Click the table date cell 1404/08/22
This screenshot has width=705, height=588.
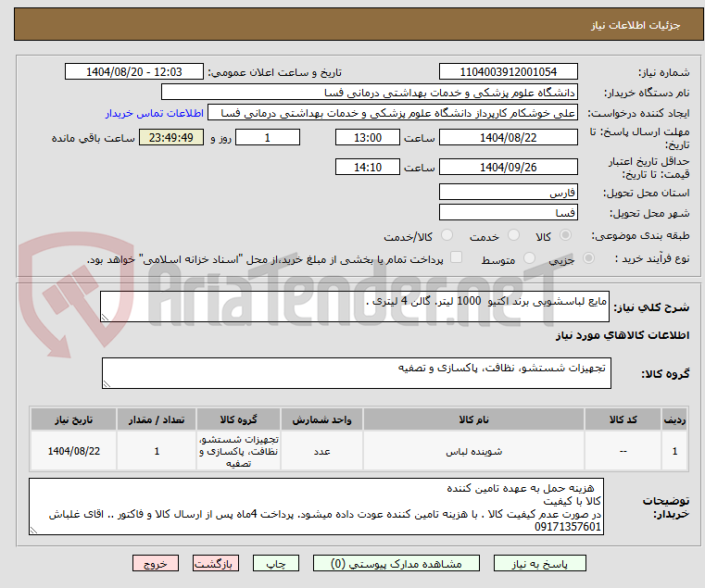[x=74, y=451]
